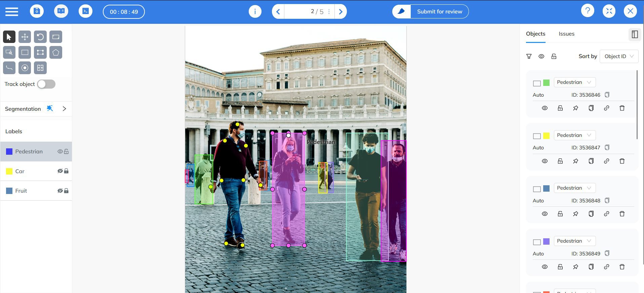644x293 pixels.
Task: Open the filter objects funnel icon
Action: click(x=529, y=56)
